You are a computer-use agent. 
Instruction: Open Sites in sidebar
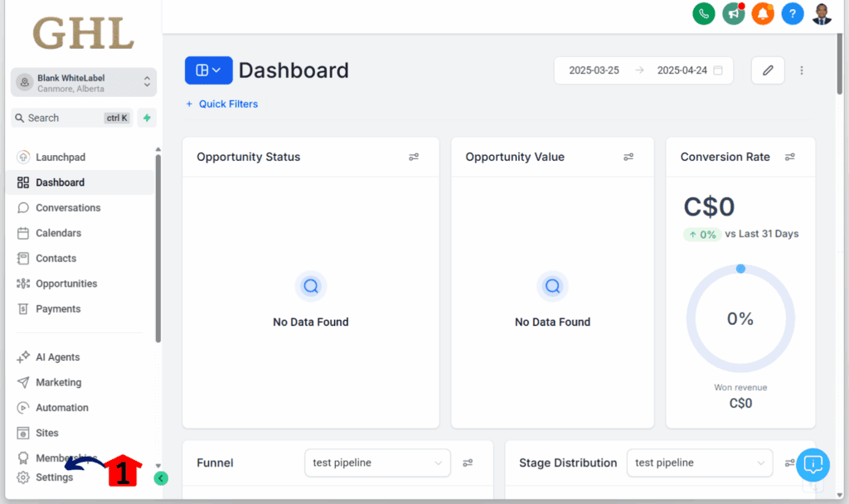[x=80, y=433]
